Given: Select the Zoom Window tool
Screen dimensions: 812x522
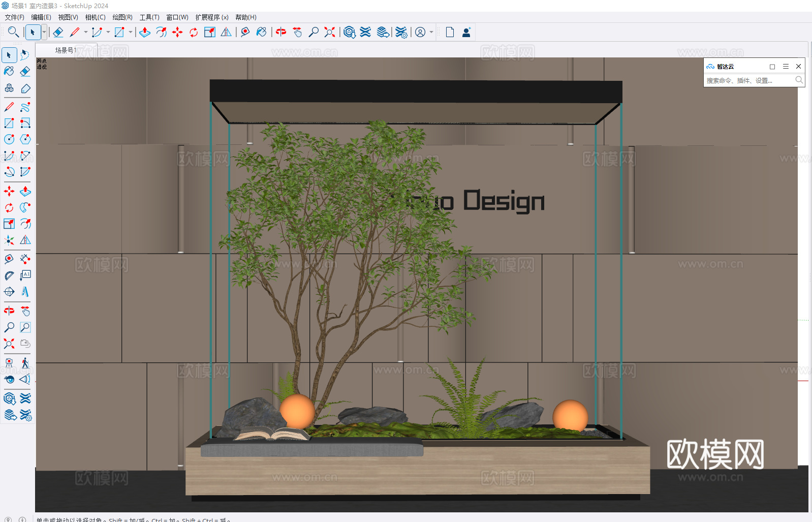Looking at the screenshot, I should 25,327.
